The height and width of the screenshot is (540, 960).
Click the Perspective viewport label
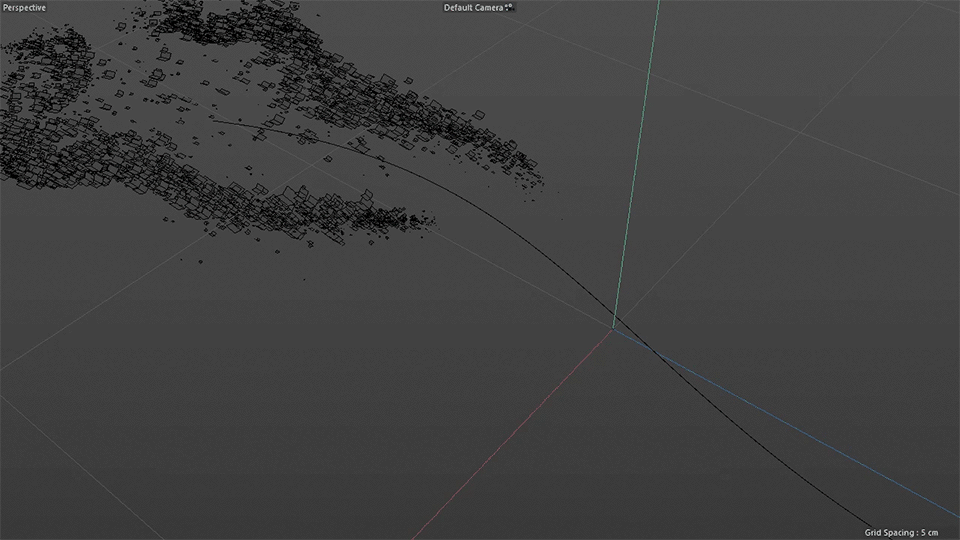(x=24, y=8)
